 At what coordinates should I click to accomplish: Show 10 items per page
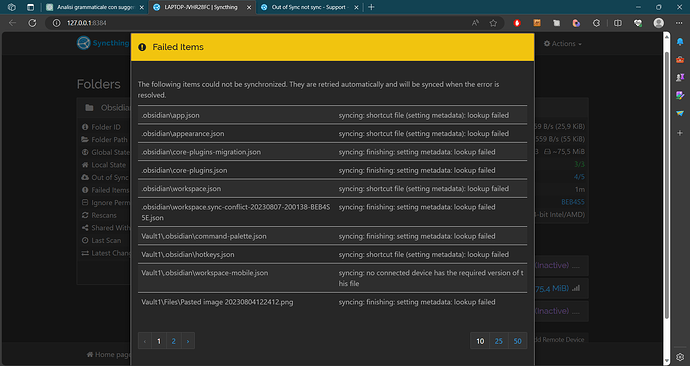[x=480, y=341]
